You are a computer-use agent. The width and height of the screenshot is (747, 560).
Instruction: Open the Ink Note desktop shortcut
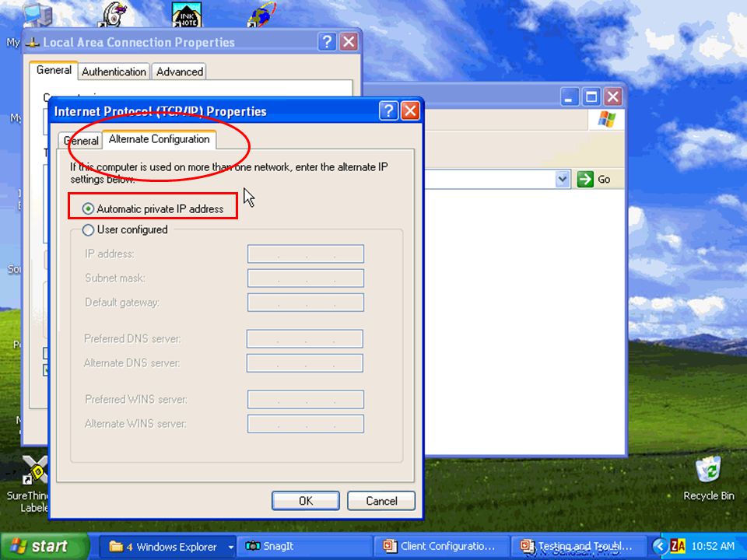coord(186,14)
